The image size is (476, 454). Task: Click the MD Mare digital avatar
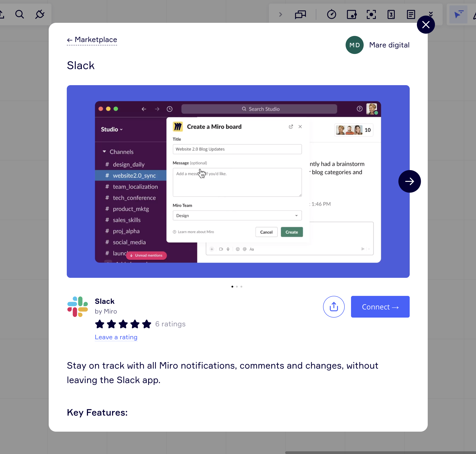[354, 45]
